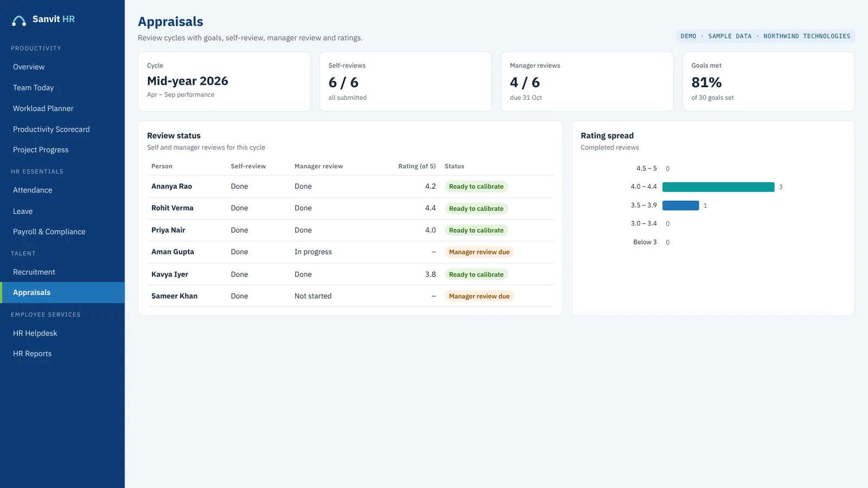868x488 pixels.
Task: Select Kavya Iyer's name
Action: tap(170, 274)
